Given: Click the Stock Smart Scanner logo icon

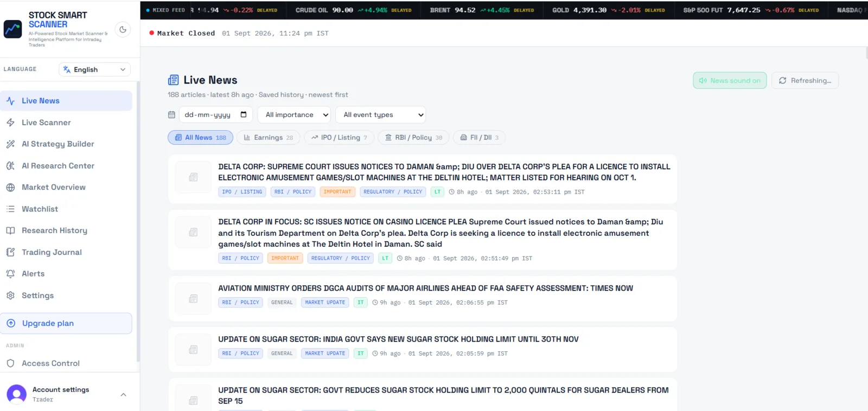Looking at the screenshot, I should (x=13, y=29).
